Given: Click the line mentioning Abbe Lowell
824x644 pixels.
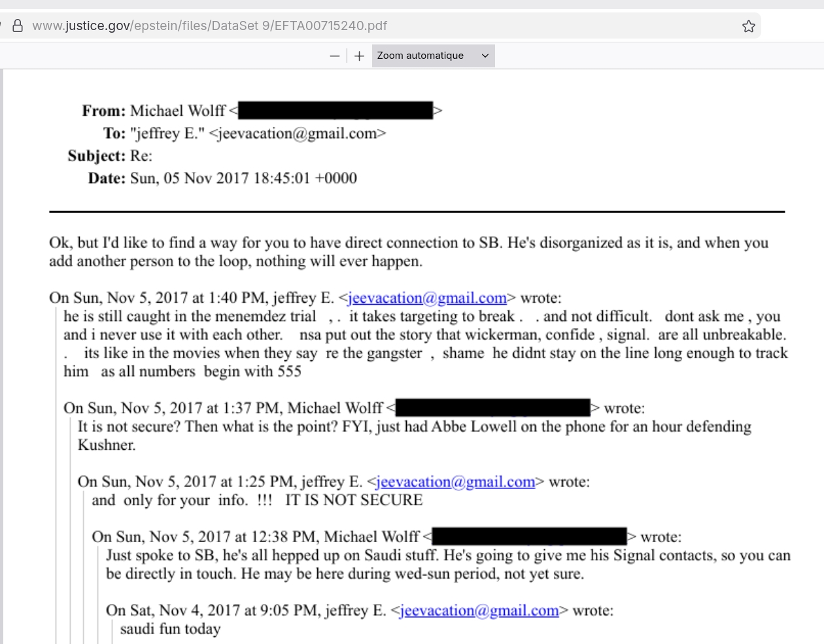Looking at the screenshot, I should tap(414, 427).
